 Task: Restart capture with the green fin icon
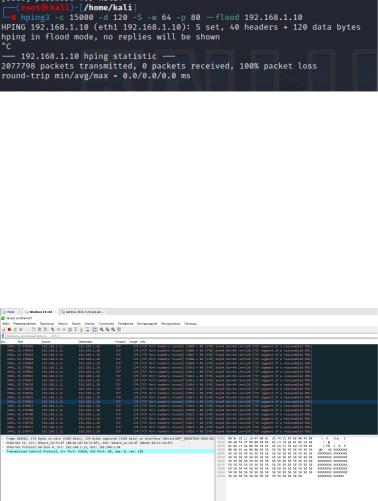tap(15, 329)
